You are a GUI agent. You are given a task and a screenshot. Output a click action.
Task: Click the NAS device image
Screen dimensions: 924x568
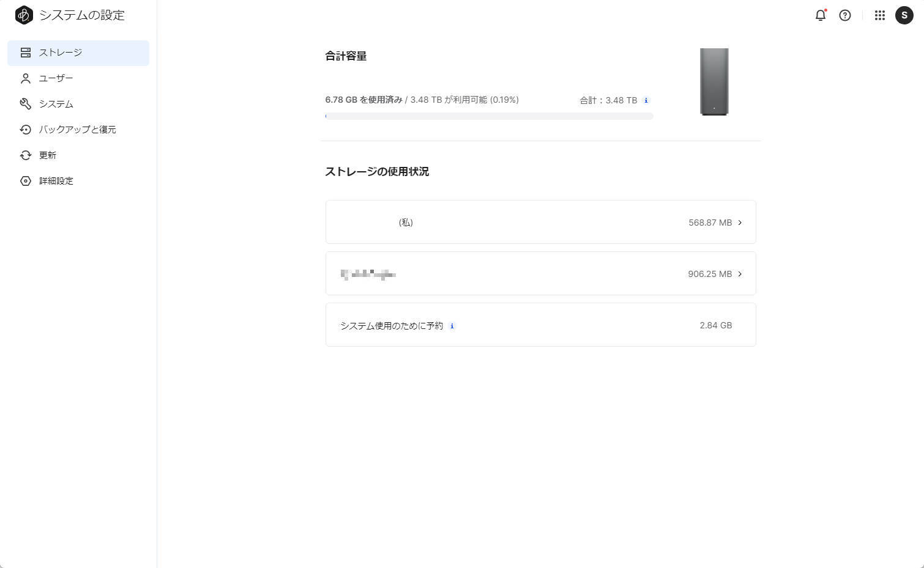coord(714,81)
